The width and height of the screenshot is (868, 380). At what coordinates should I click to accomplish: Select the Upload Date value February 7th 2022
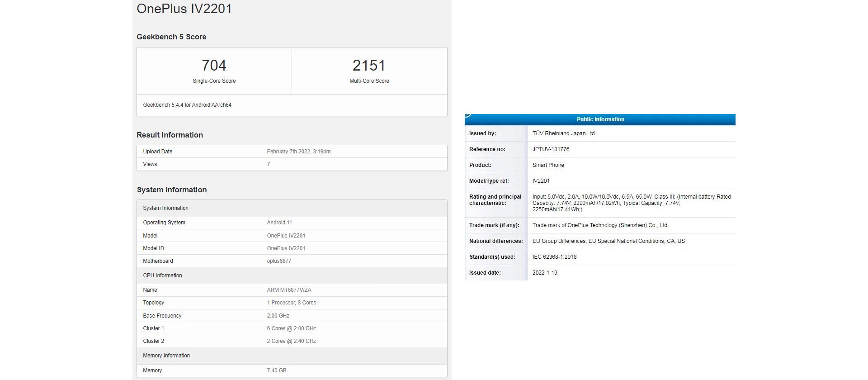(298, 152)
